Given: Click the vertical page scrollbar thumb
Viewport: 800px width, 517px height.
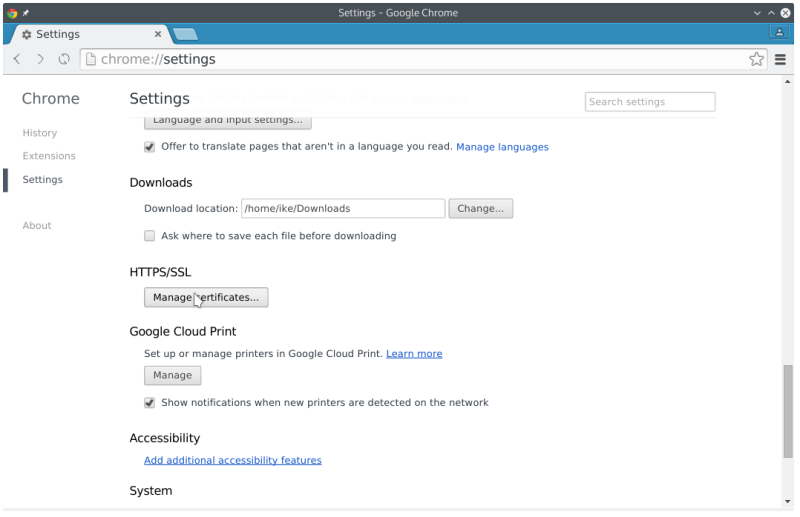Looking at the screenshot, I should 788,410.
